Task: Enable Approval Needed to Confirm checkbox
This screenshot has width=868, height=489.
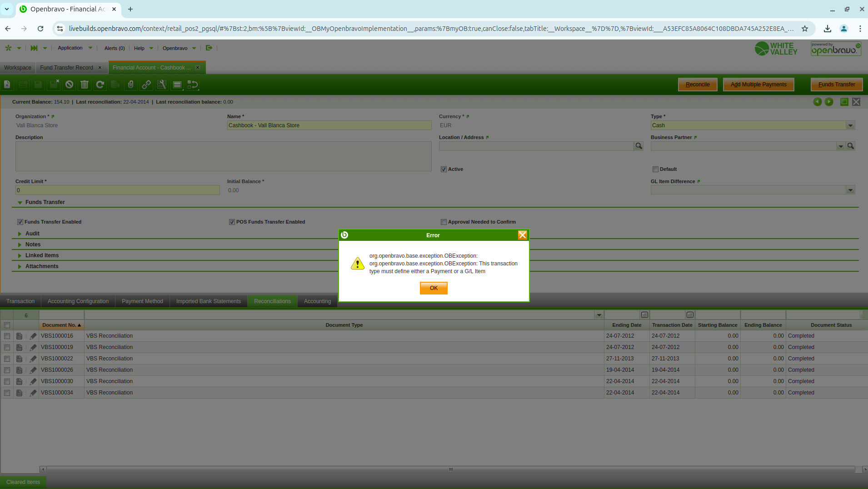Action: [444, 222]
